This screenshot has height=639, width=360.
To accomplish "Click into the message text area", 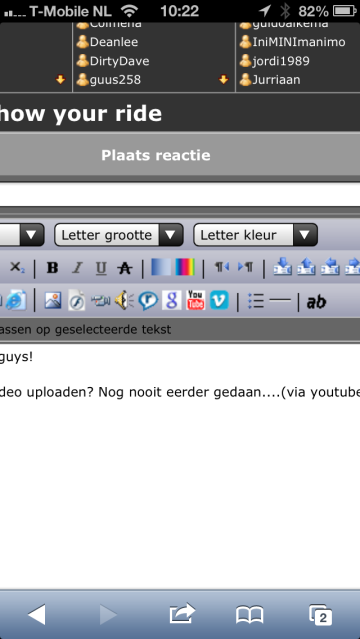I will 180,465.
